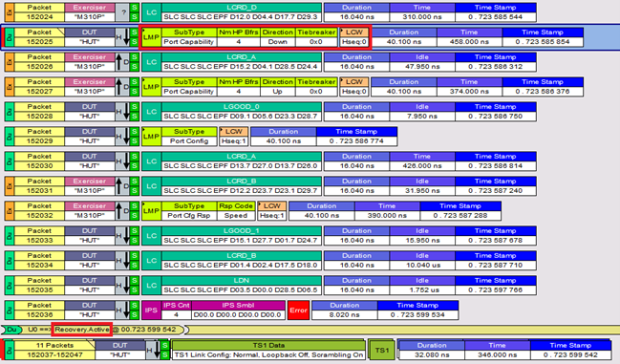The height and width of the screenshot is (364, 620).
Task: Expand packet 152025 header corner triangle
Action: [61, 32]
